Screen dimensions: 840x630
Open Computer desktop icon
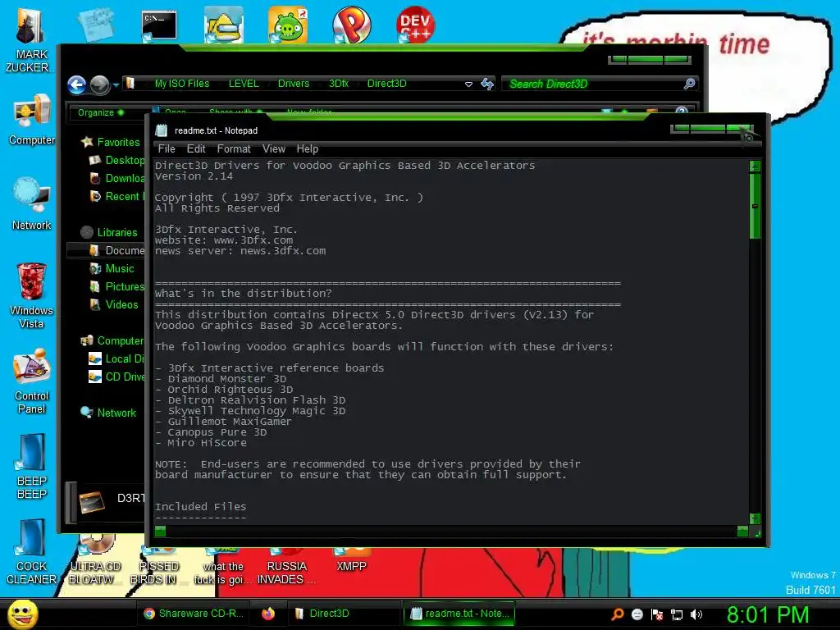(32, 119)
